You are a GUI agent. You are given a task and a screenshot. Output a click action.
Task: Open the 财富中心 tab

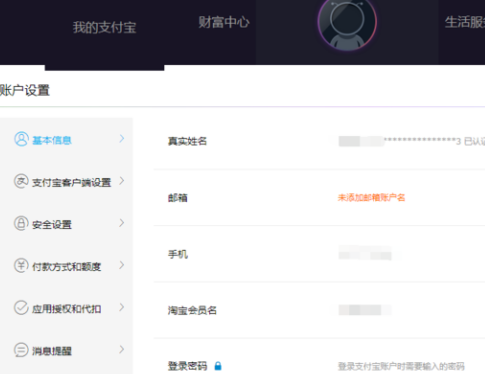coord(224,22)
